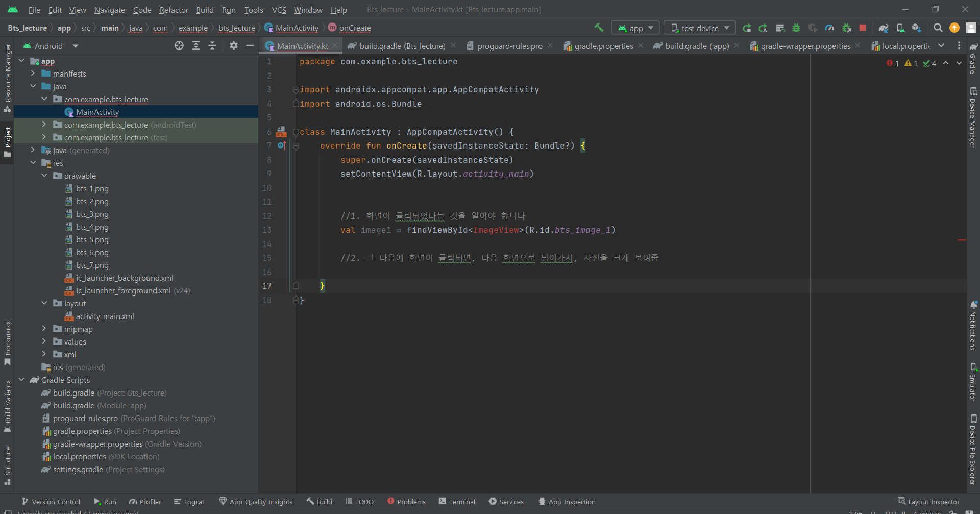Image resolution: width=980 pixels, height=514 pixels.
Task: Open the SDK Manager toolbar icon
Action: click(917, 28)
